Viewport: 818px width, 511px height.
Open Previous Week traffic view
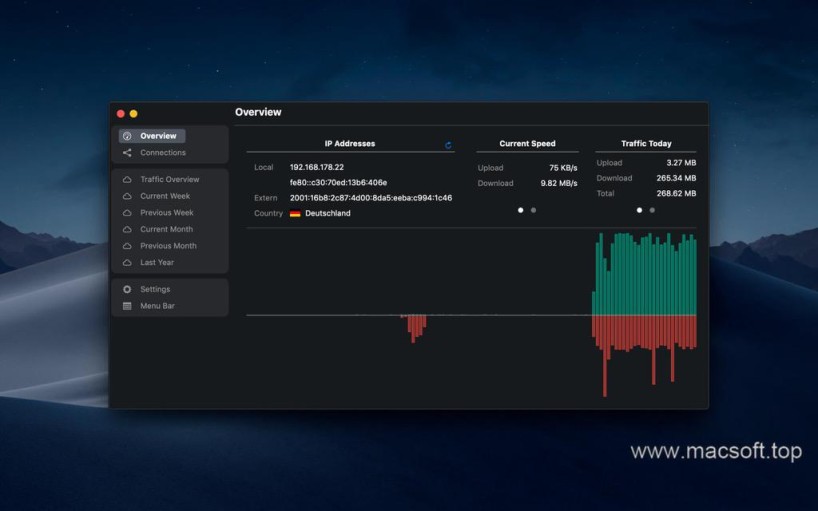pyautogui.click(x=166, y=213)
